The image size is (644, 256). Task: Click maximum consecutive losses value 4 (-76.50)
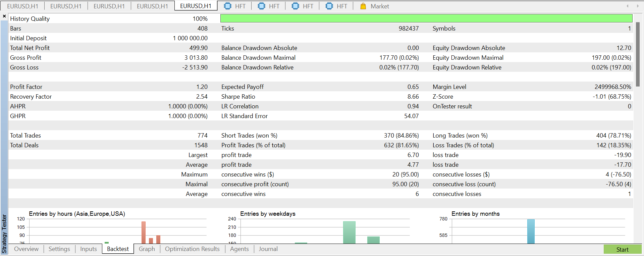pyautogui.click(x=619, y=174)
